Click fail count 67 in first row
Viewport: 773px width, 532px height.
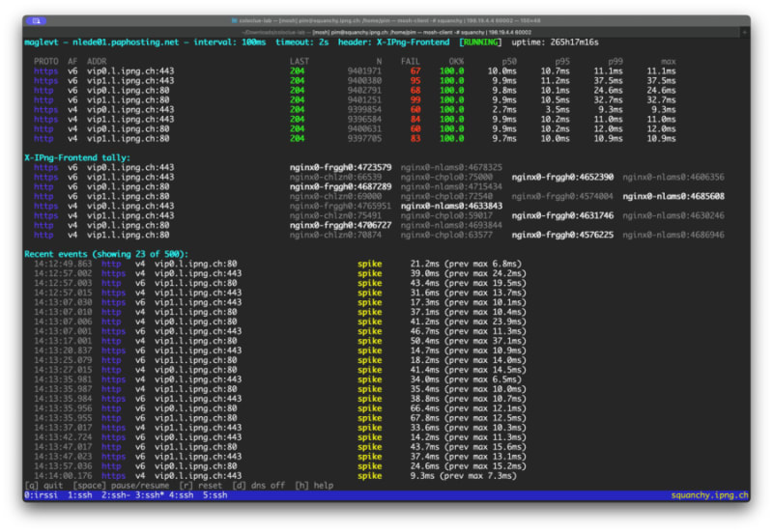415,71
